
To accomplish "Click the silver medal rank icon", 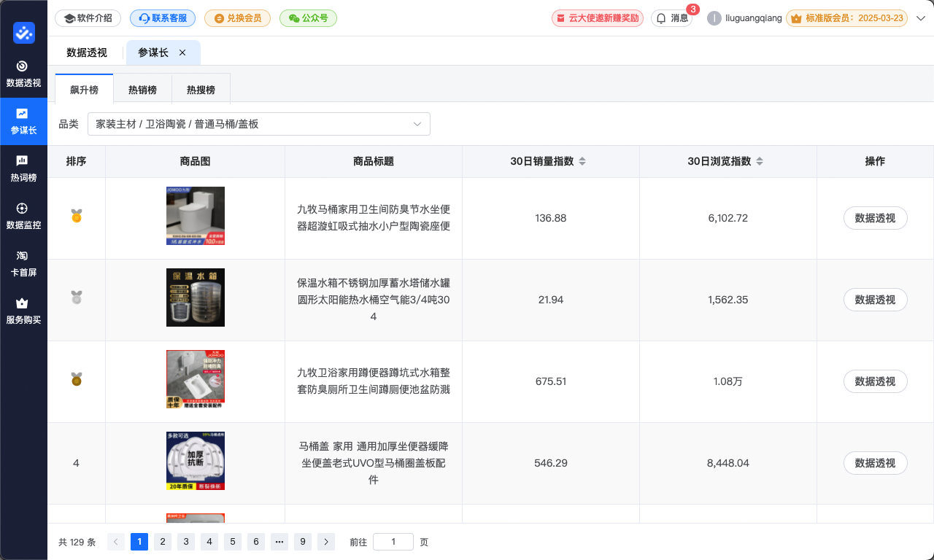I will [x=77, y=297].
